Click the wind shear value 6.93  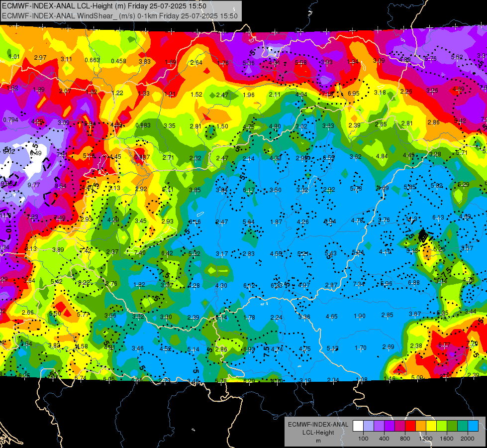pyautogui.click(x=249, y=349)
